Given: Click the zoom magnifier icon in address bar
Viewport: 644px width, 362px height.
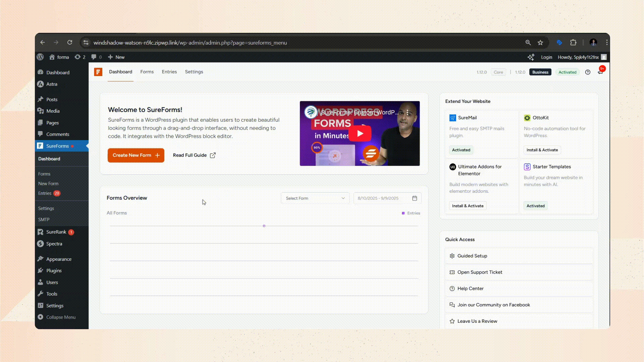Looking at the screenshot, I should (528, 43).
